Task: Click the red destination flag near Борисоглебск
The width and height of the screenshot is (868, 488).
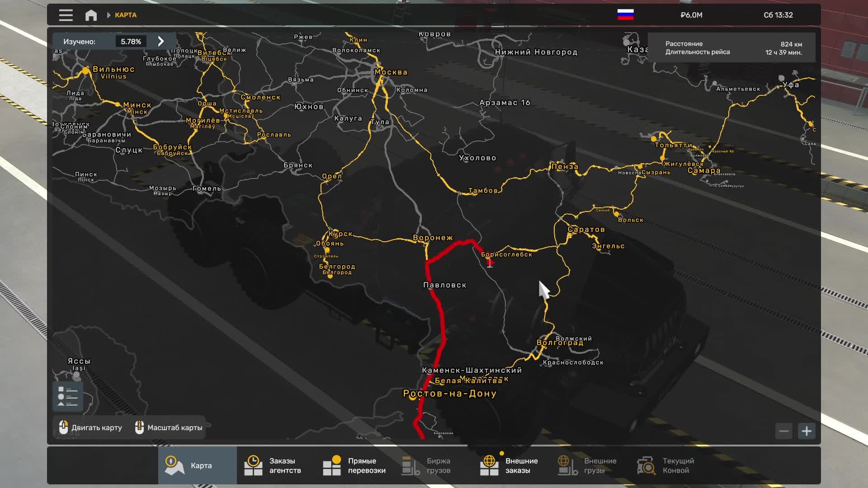Action: [490, 263]
